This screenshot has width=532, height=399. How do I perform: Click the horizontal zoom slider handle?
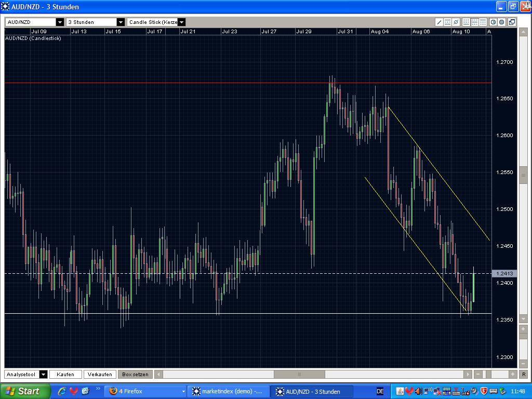[488, 374]
